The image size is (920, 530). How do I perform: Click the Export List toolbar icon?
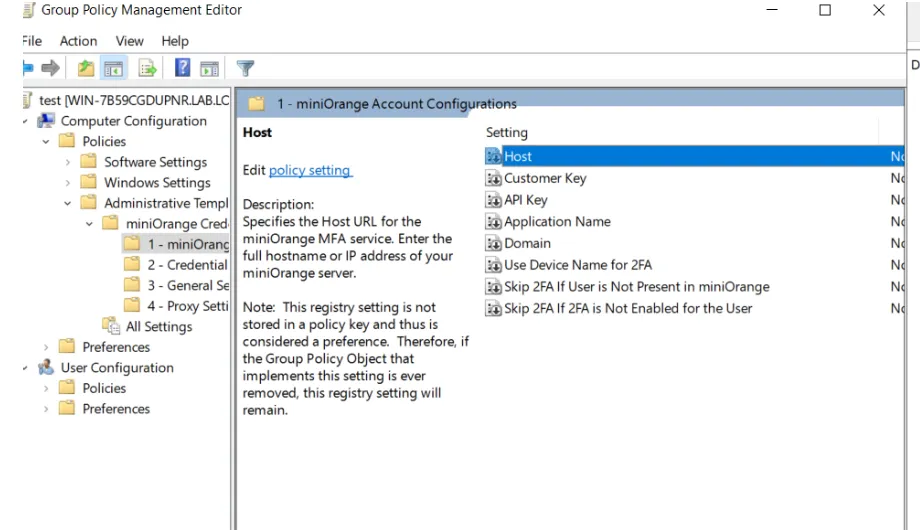tap(147, 69)
